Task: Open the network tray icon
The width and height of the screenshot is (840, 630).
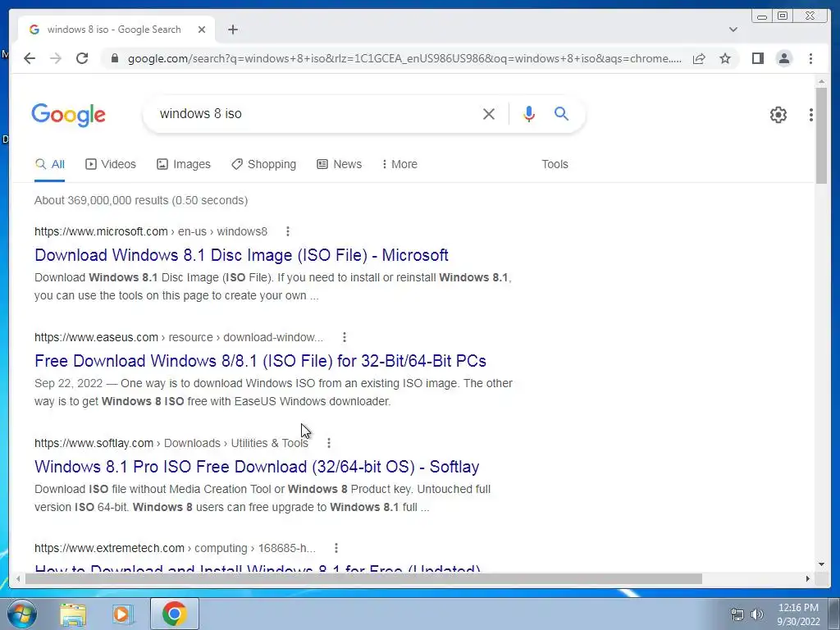Action: [x=737, y=614]
